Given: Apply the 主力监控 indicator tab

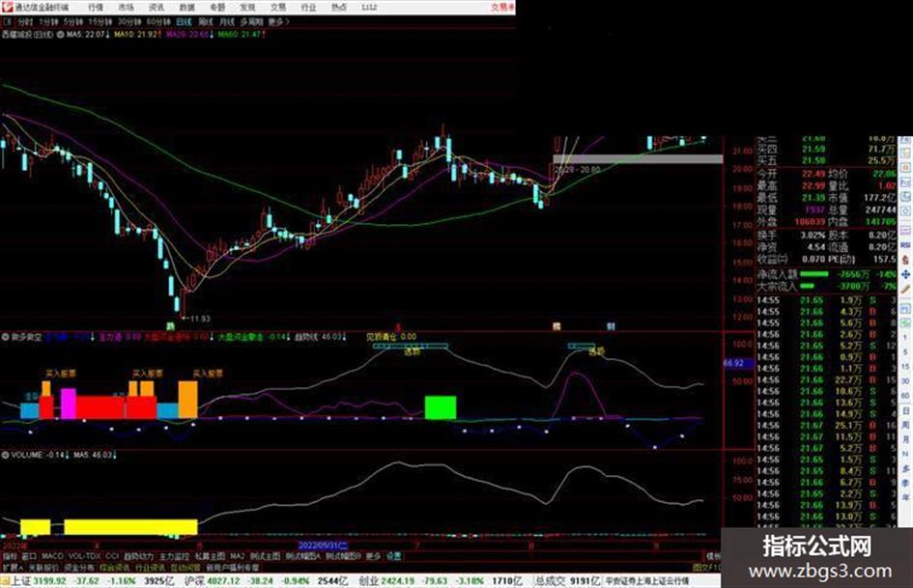Looking at the screenshot, I should (x=174, y=556).
